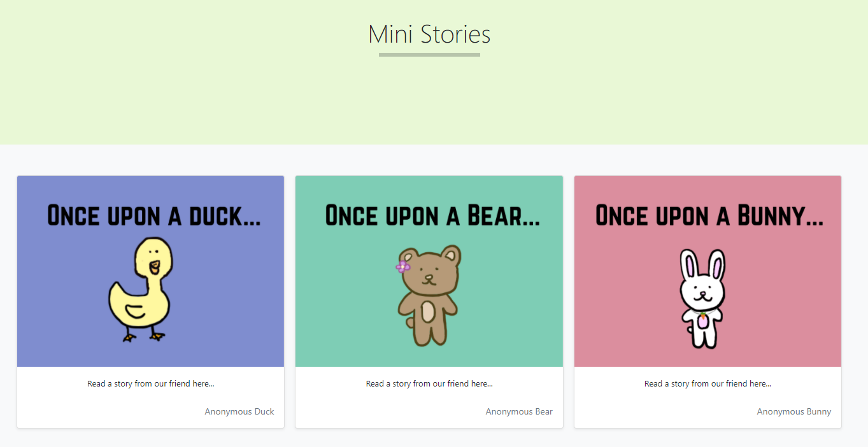This screenshot has width=868, height=447.
Task: Click the purple flower on the bear's ear
Action: (403, 266)
